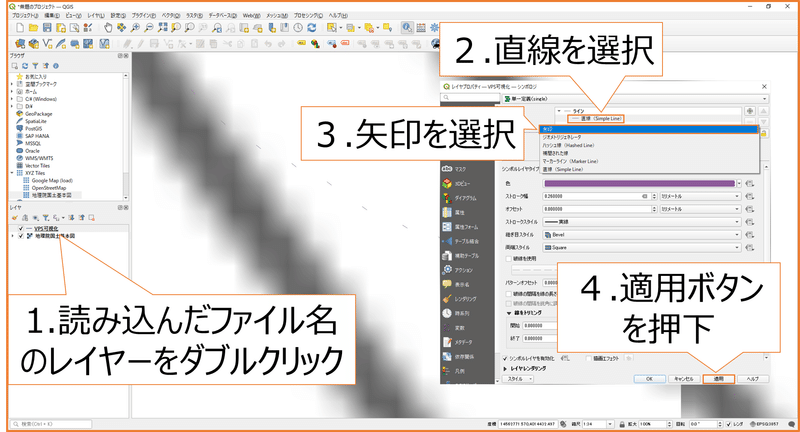Select the Pan Map hand tool
The width and height of the screenshot is (800, 432).
point(108,28)
